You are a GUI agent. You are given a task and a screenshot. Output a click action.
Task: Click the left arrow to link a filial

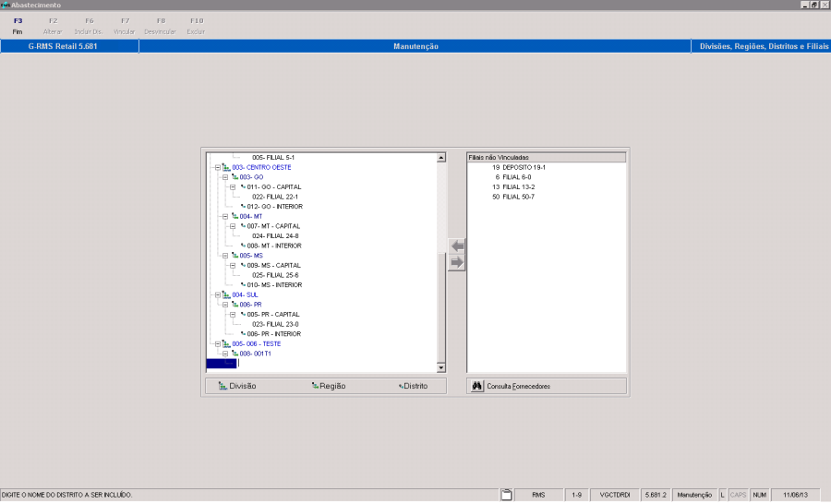pyautogui.click(x=457, y=246)
